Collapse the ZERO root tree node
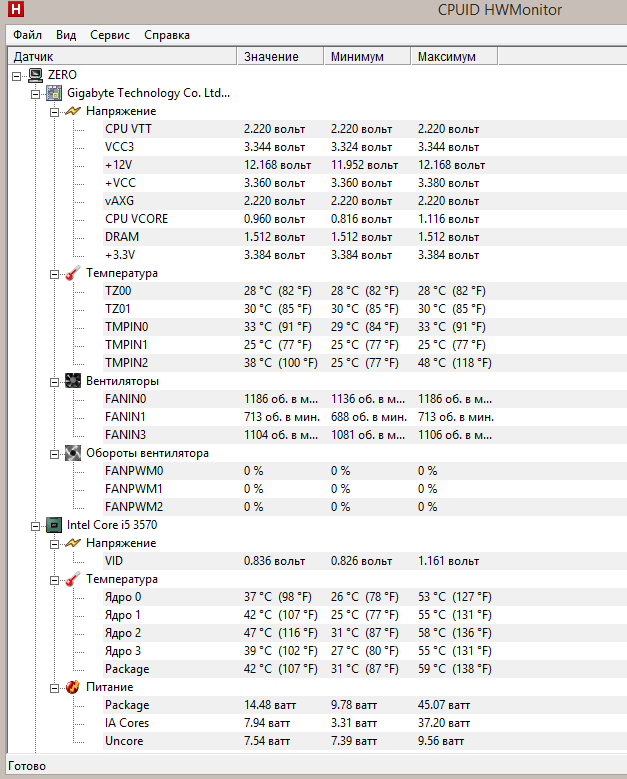627x779 pixels. pyautogui.click(x=16, y=75)
